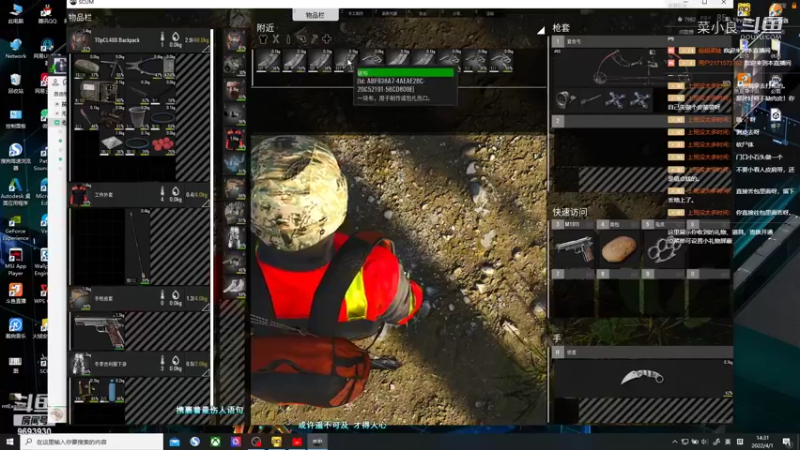Viewport: 800px width, 450px height.
Task: Click the 工作外套 header row
Action: pos(139,194)
